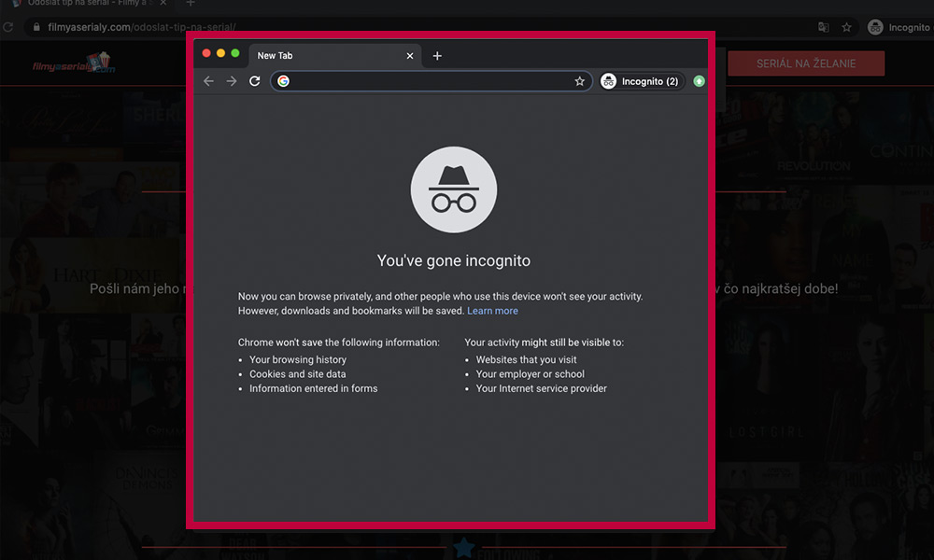Click the large incognito hat and glasses icon

(x=454, y=189)
